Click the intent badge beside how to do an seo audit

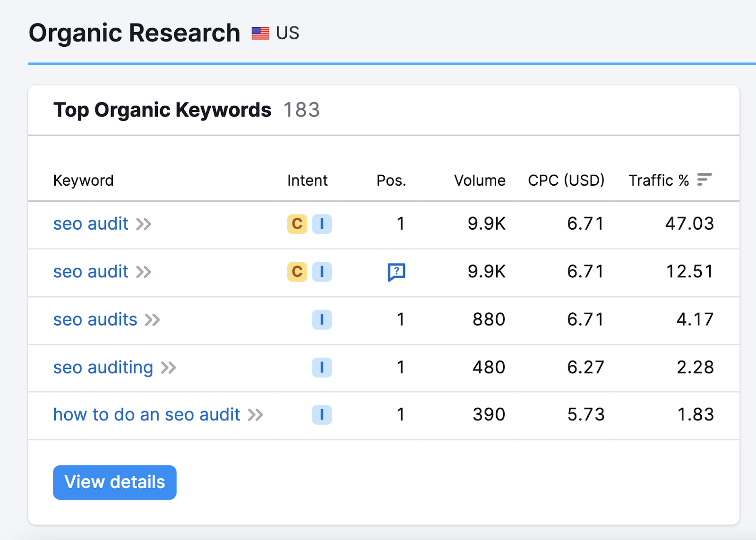coord(322,415)
